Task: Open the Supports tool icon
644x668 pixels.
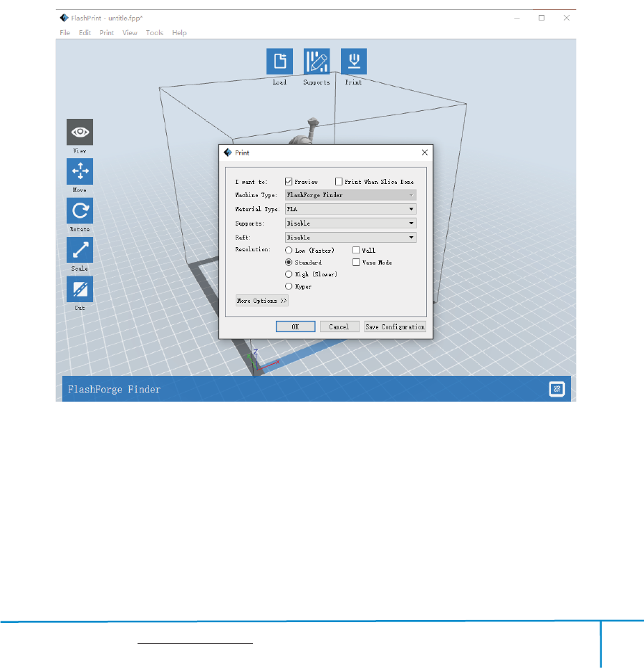Action: point(316,61)
